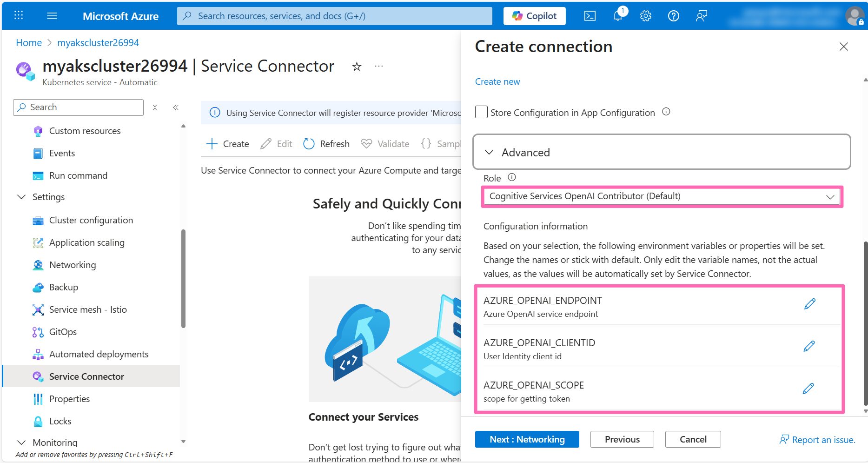Collapse the Settings group in the sidebar
The width and height of the screenshot is (868, 463).
21,197
